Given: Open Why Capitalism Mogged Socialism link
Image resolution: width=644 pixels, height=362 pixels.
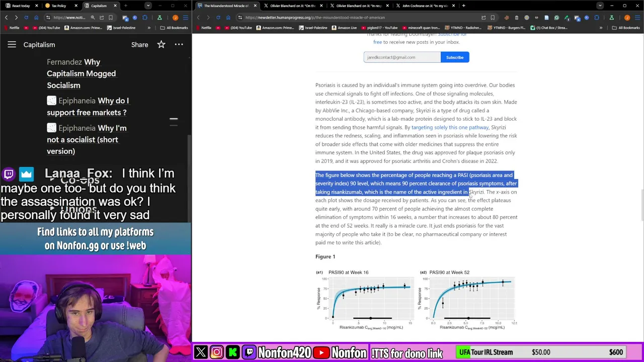Looking at the screenshot, I should coord(81,73).
